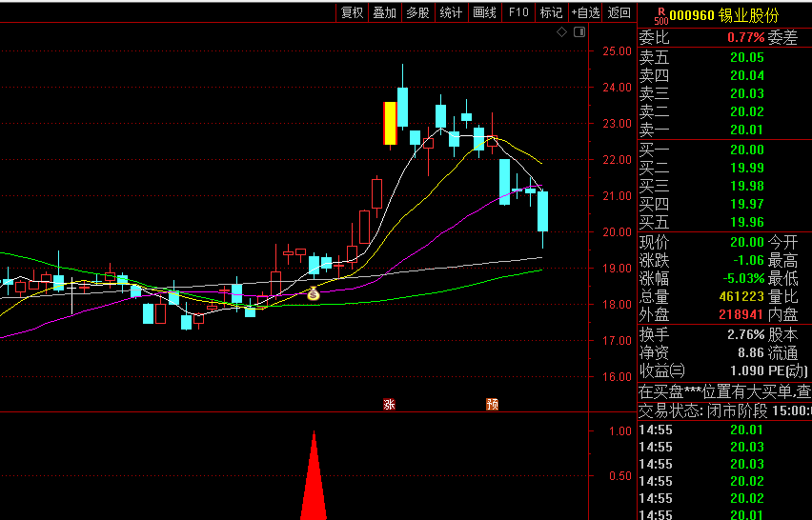This screenshot has width=812, height=520.
Task: Click the yellow highlighted candlestick
Action: (390, 123)
